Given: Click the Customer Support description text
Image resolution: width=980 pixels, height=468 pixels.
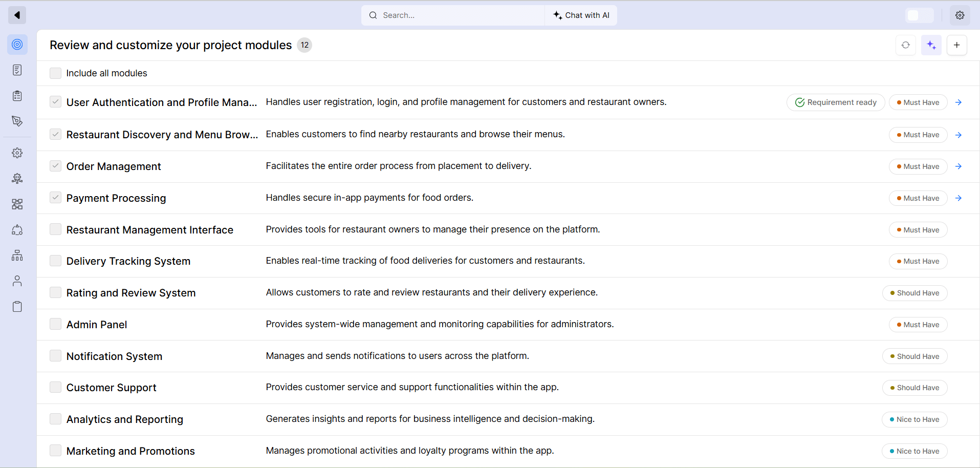Looking at the screenshot, I should point(412,387).
